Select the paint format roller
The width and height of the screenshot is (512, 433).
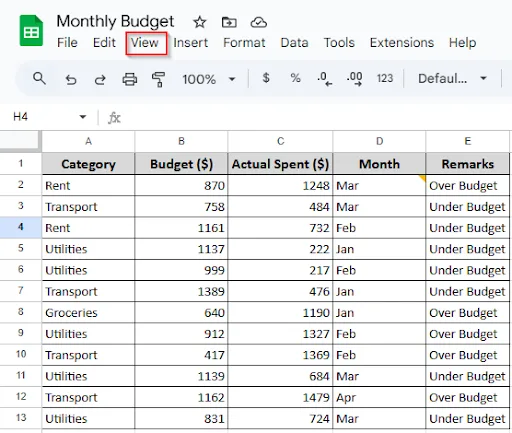tap(158, 79)
